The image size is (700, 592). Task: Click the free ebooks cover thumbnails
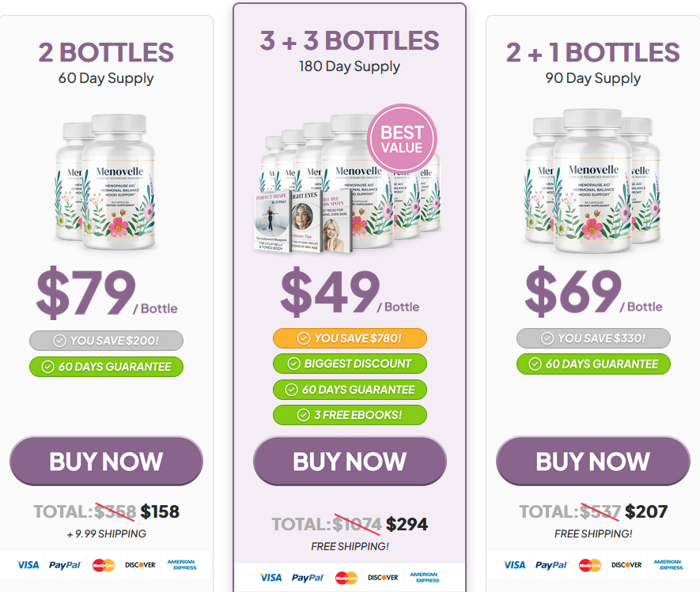303,222
